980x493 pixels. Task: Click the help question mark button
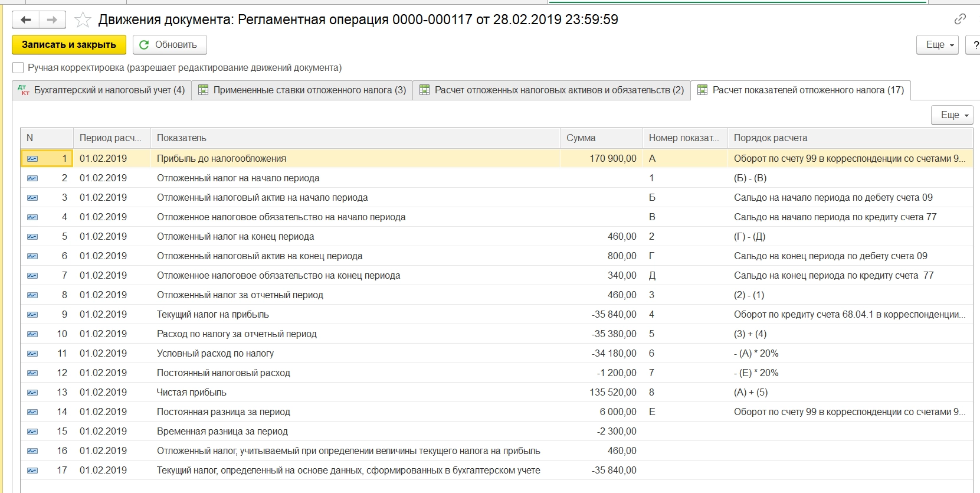(x=974, y=45)
